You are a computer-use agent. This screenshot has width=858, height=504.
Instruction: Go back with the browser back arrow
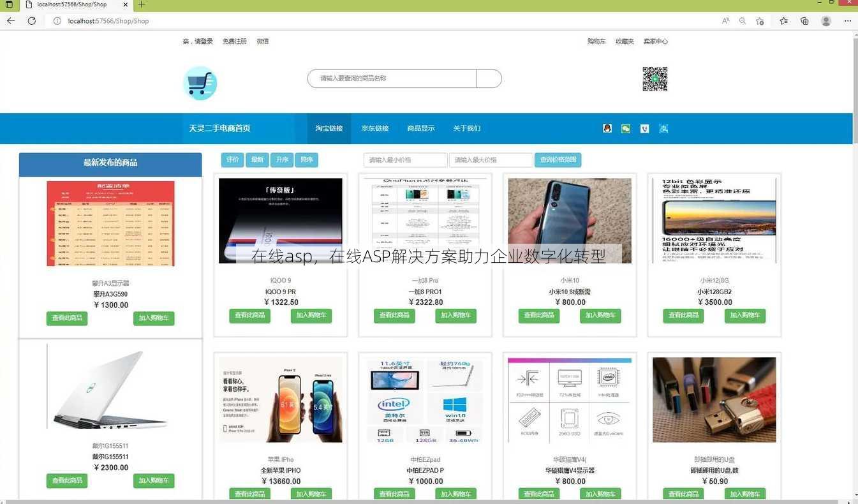11,20
